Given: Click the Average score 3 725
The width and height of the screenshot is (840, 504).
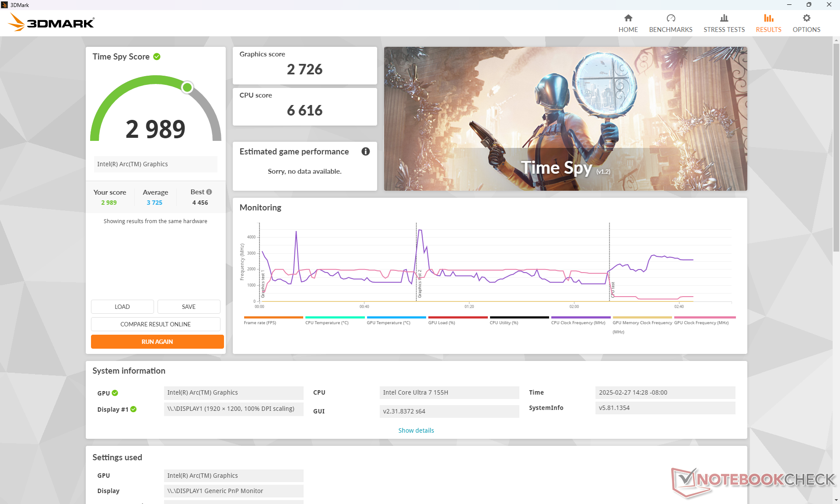Looking at the screenshot, I should pos(154,203).
